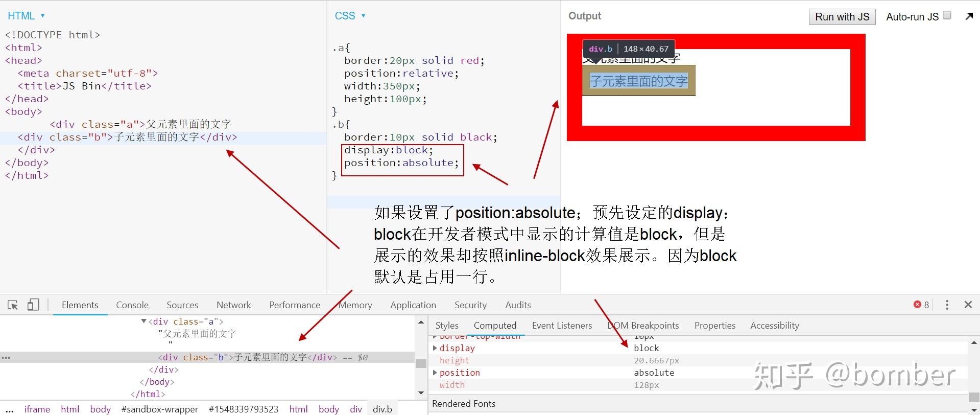
Task: Open the CSS panel dropdown
Action: pyautogui.click(x=350, y=16)
